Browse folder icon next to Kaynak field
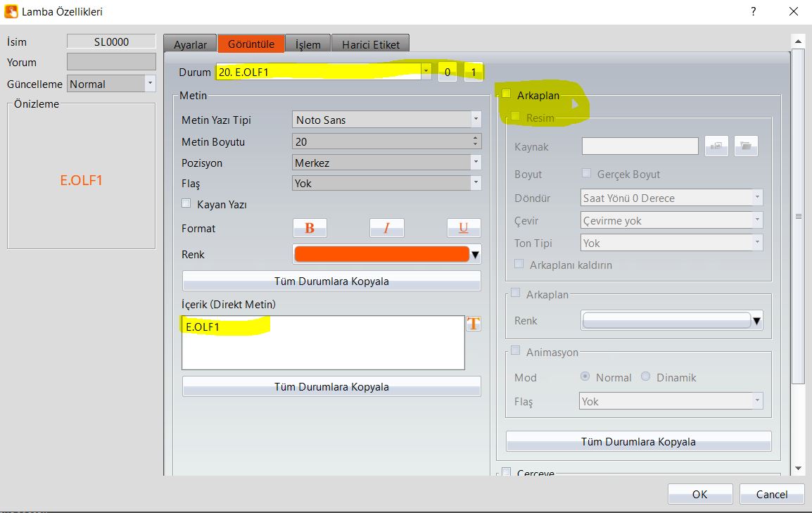The height and width of the screenshot is (513, 812). [x=746, y=146]
